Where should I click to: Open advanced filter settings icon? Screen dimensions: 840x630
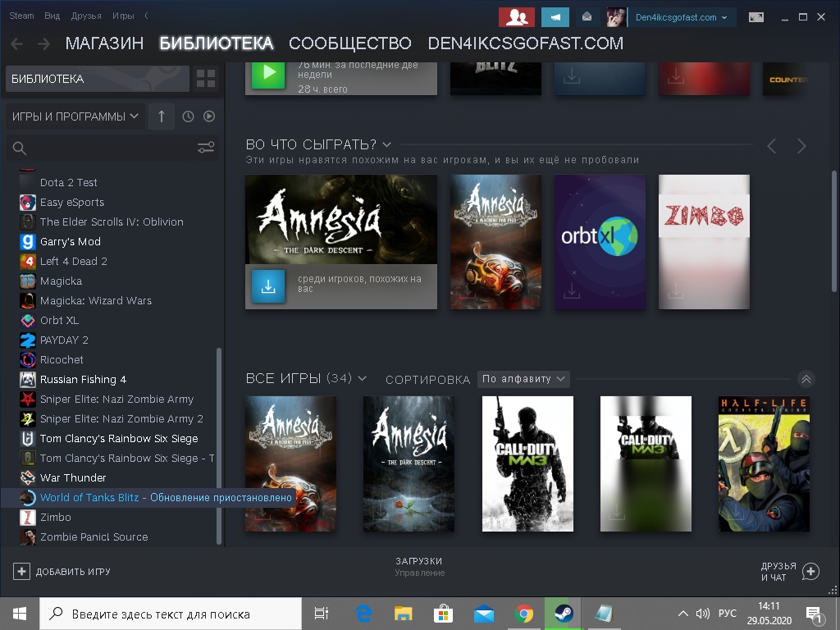coord(206,148)
